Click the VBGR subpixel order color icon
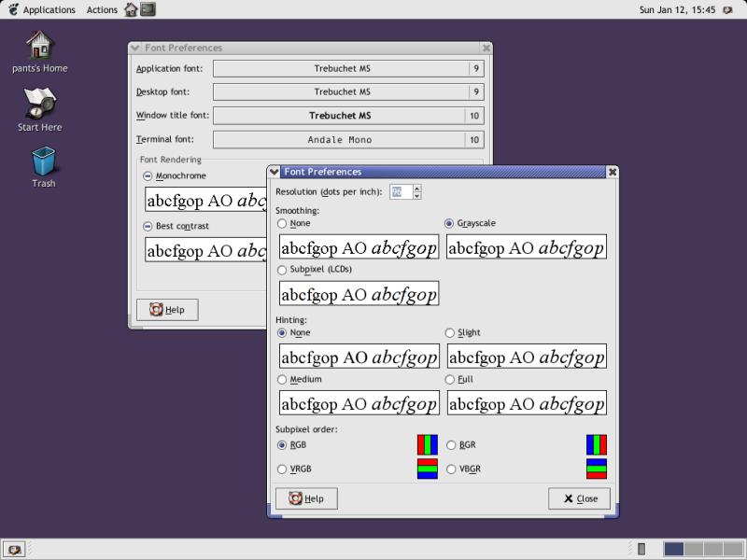Image resolution: width=747 pixels, height=560 pixels. pos(596,469)
